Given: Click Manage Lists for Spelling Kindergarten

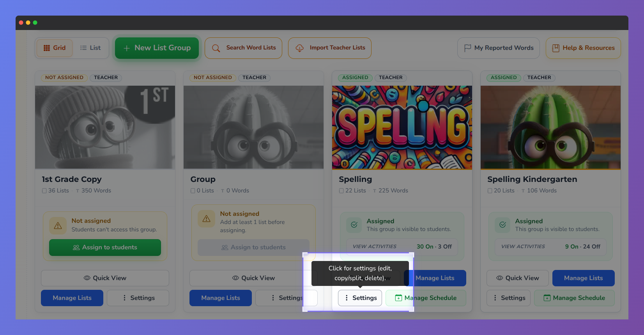Looking at the screenshot, I should click(x=584, y=278).
